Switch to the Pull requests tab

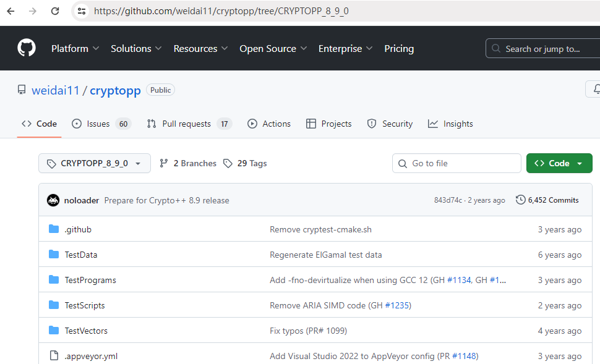point(189,124)
